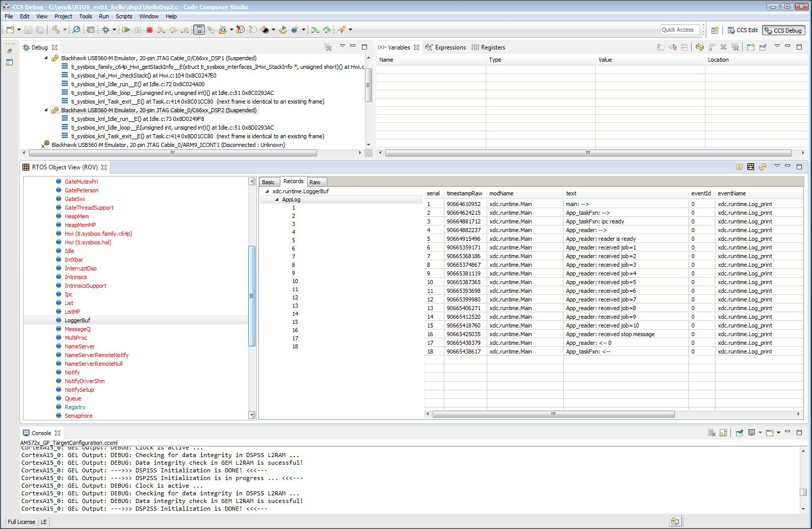Viewport: 812px width, 529px height.
Task: Switch to the Raw tab
Action: click(x=315, y=182)
